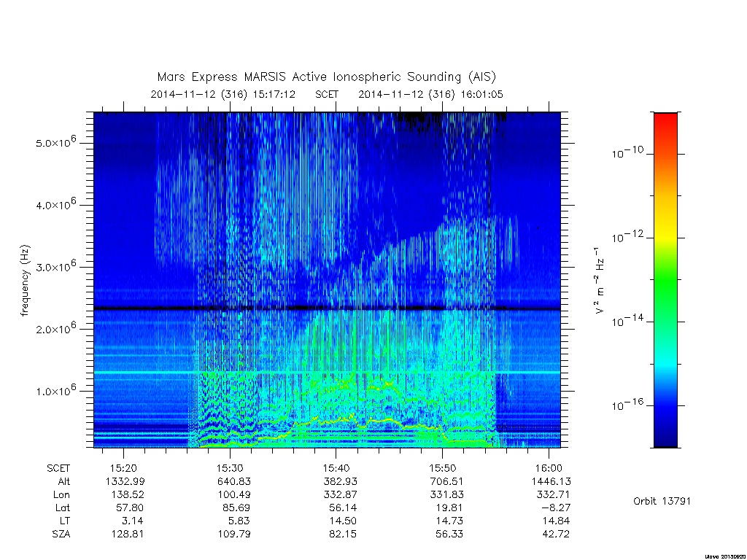Click the LT row label
Image resolution: width=747 pixels, height=560 pixels.
(65, 521)
